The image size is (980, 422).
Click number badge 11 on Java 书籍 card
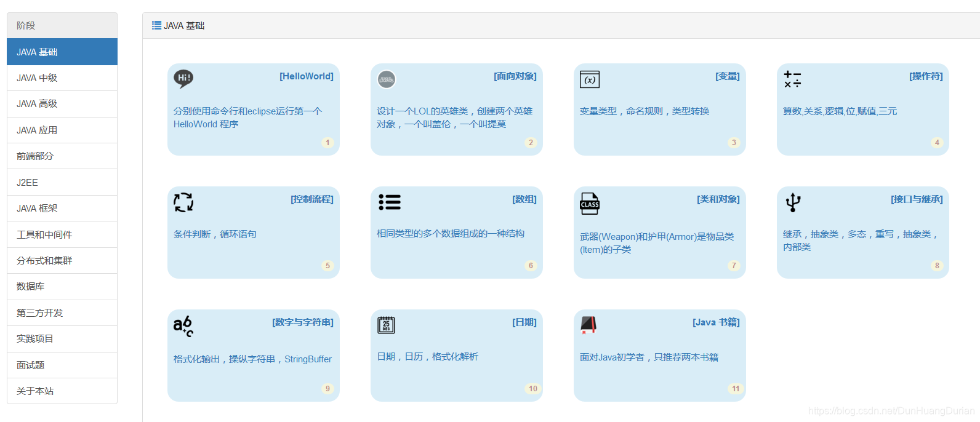click(x=736, y=389)
